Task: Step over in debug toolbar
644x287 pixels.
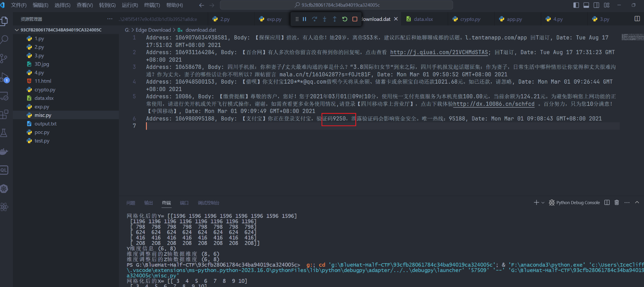Action: [x=314, y=19]
